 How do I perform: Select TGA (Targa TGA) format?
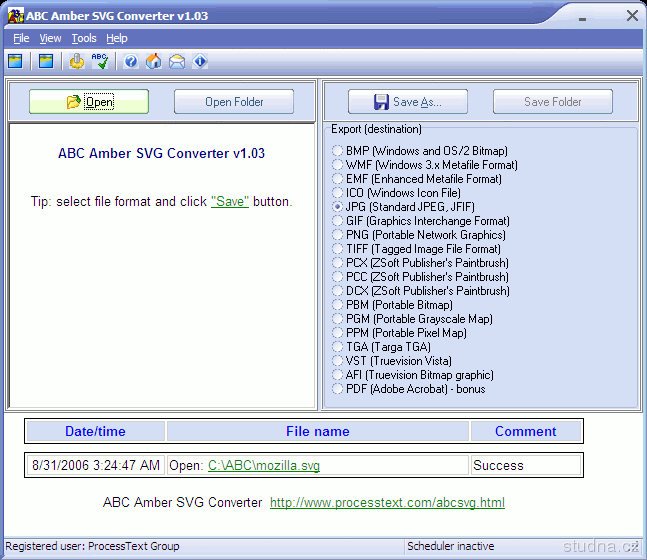(382, 347)
